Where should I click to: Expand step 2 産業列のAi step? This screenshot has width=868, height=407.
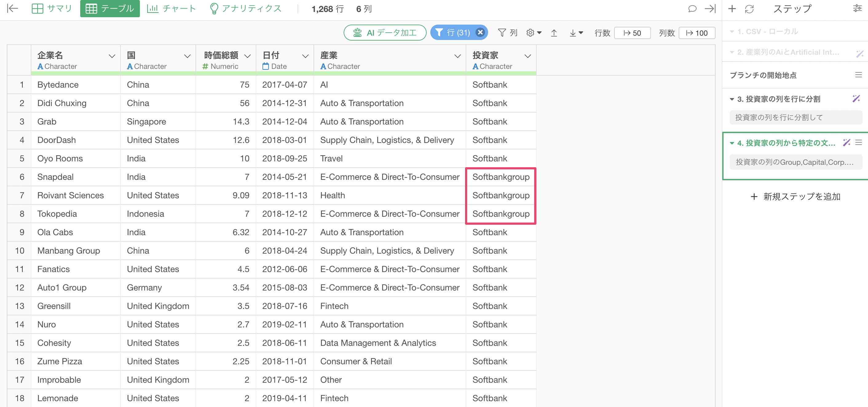pyautogui.click(x=732, y=53)
